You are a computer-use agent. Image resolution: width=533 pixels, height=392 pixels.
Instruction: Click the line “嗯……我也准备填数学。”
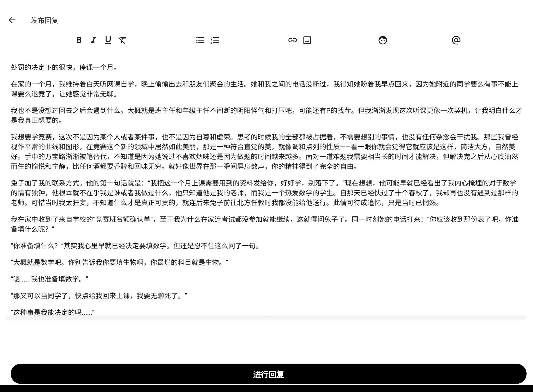tap(49, 279)
